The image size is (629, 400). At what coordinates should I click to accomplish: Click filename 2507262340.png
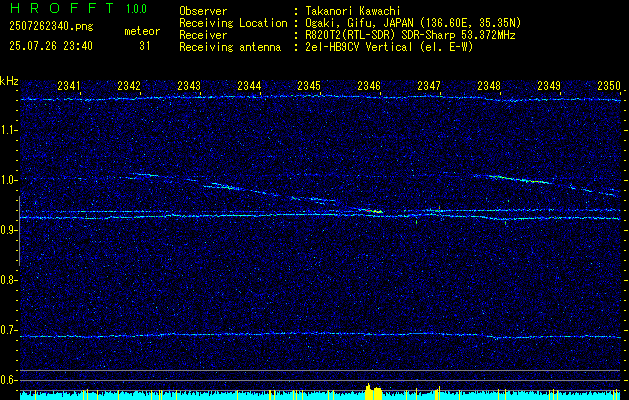coord(51,27)
